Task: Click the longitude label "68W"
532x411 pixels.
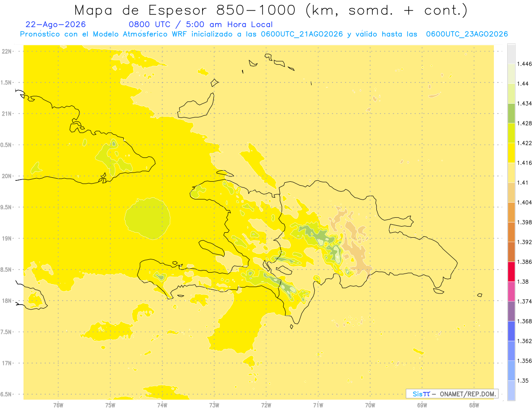Action: (474, 404)
